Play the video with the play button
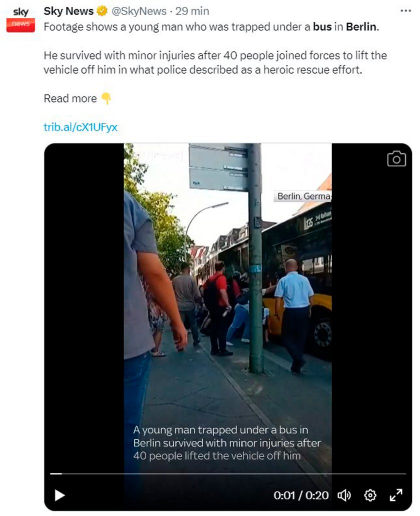Screen dimensions: 420x516 (x=59, y=495)
